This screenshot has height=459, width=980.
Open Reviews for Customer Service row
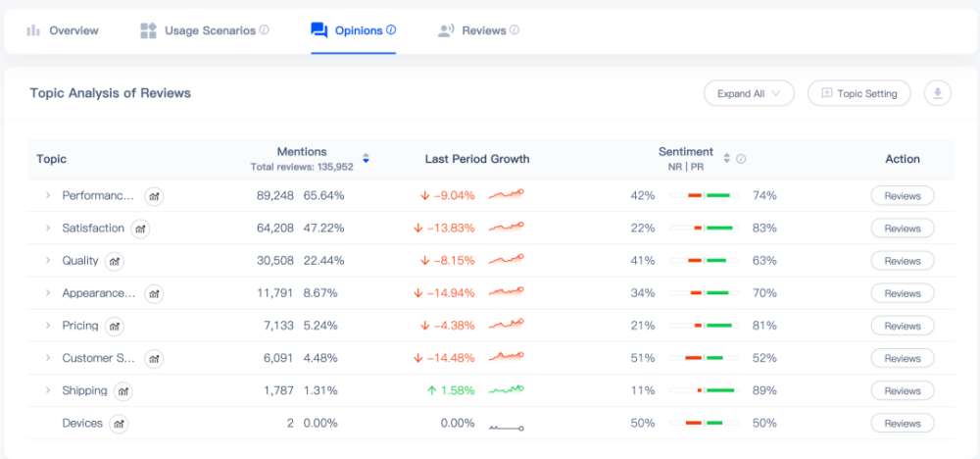point(903,358)
